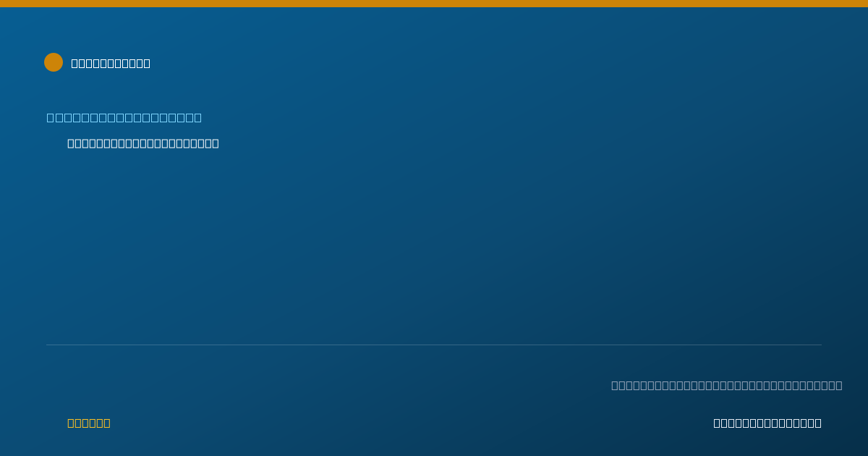This screenshot has width=868, height=456.
Task: Click the orange circle logo icon
Action: [x=54, y=62]
